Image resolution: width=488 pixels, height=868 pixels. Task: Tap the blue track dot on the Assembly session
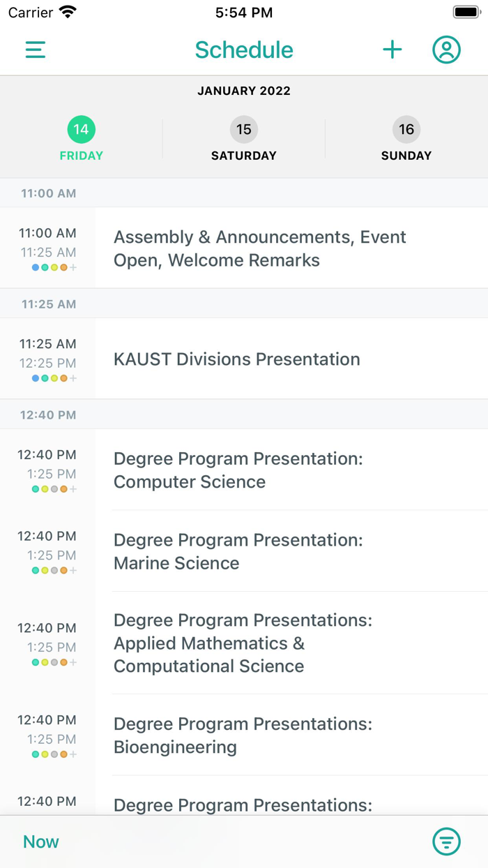[x=35, y=267]
